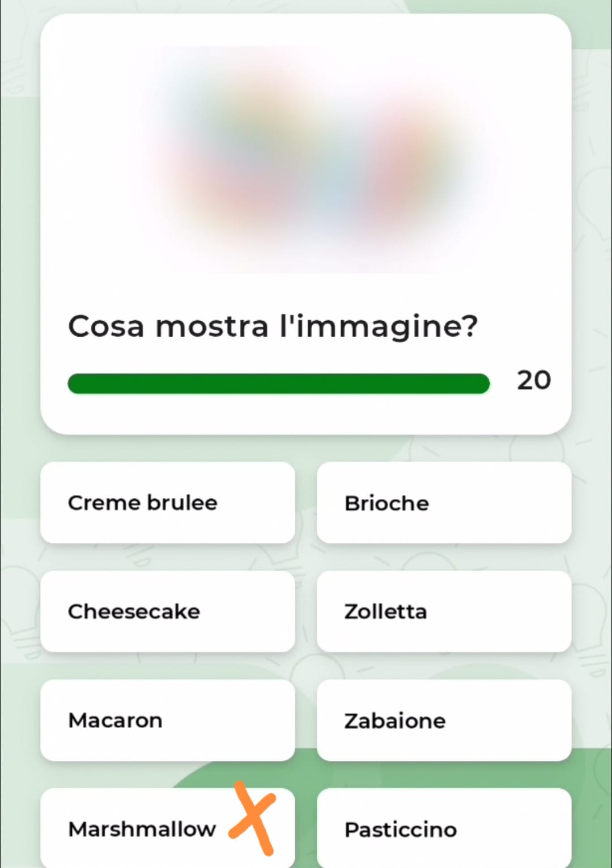Choose Brioche as the answer

(444, 503)
